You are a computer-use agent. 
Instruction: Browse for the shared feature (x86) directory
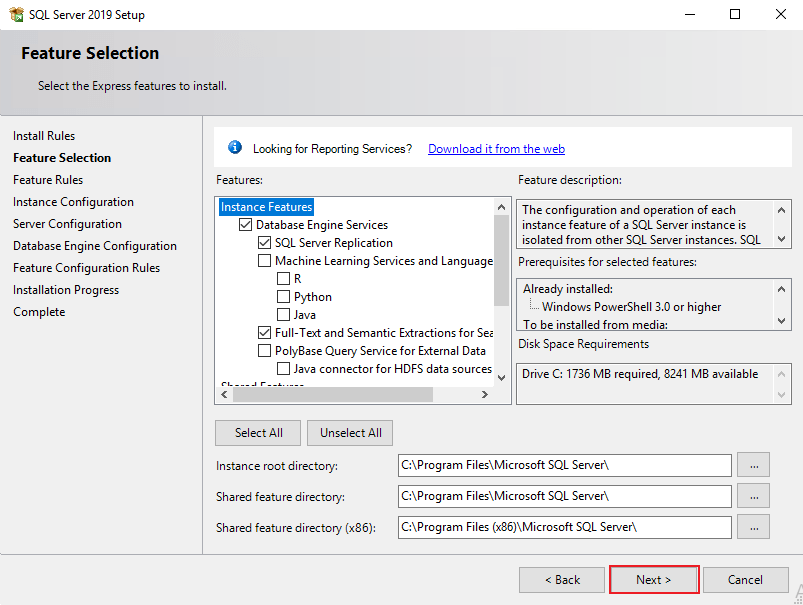(x=753, y=526)
